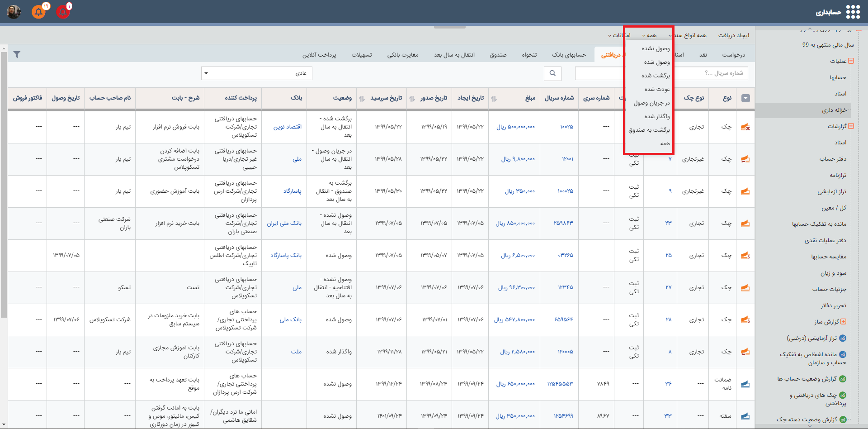This screenshot has width=868, height=429.
Task: Select وصول شده from the status menu
Action: click(657, 62)
